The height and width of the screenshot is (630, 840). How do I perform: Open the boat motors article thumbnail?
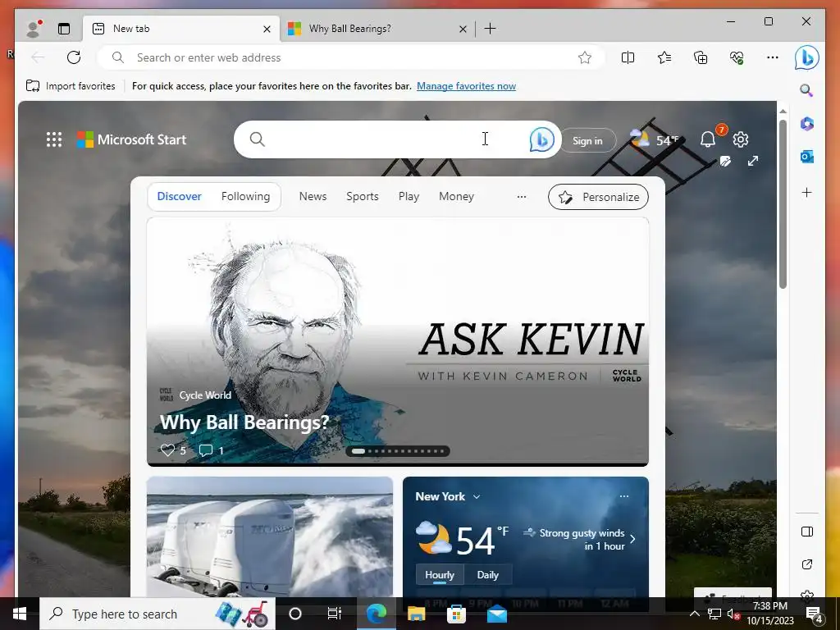tap(269, 536)
